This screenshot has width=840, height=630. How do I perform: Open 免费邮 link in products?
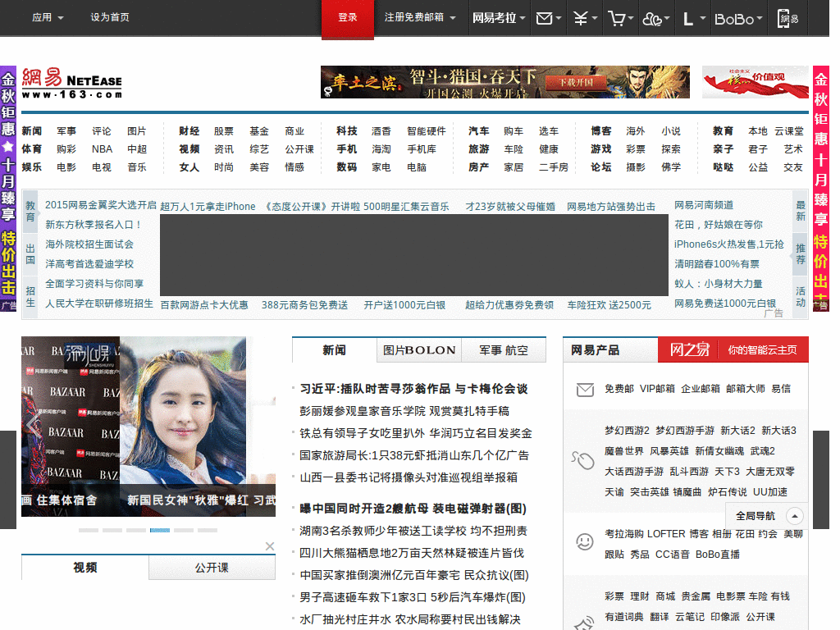(619, 389)
